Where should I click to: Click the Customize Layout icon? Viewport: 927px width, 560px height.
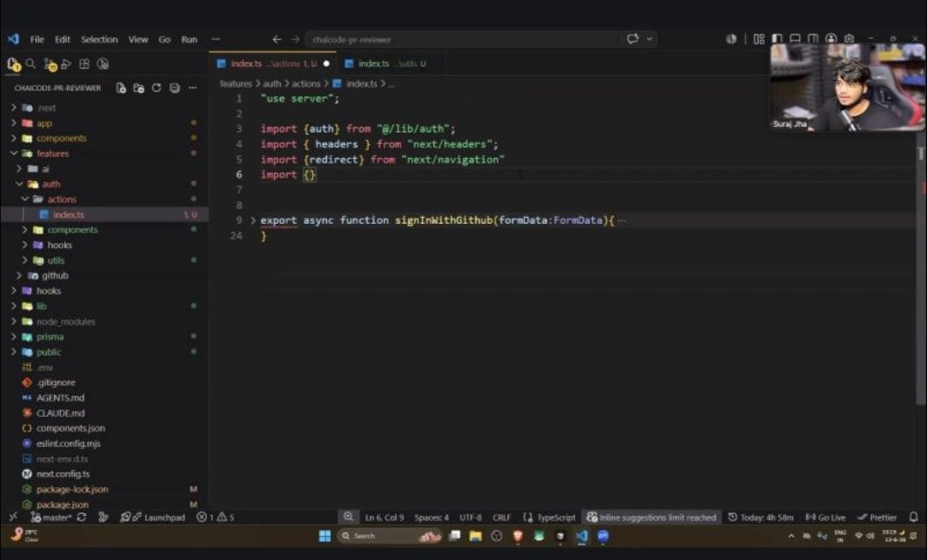tap(759, 39)
